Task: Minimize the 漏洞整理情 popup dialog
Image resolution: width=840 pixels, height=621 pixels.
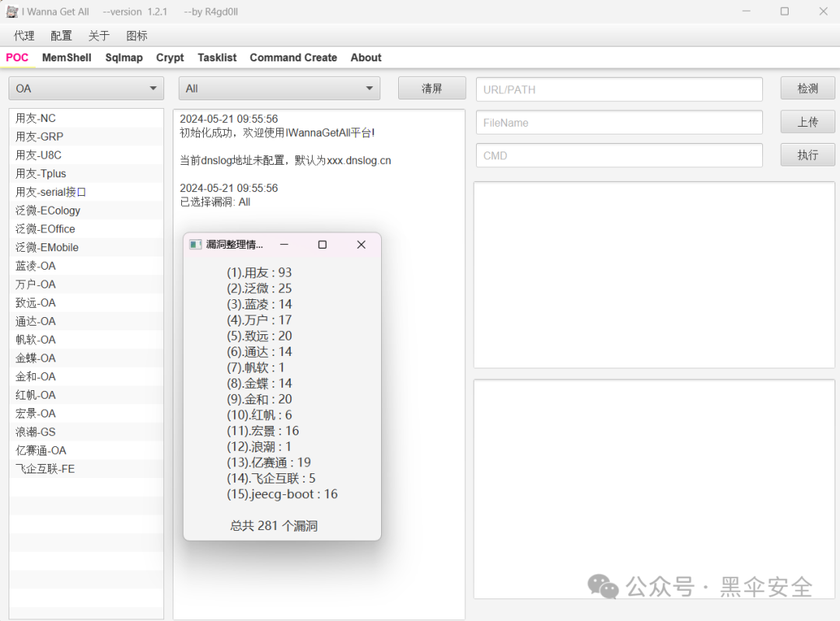Action: click(284, 245)
